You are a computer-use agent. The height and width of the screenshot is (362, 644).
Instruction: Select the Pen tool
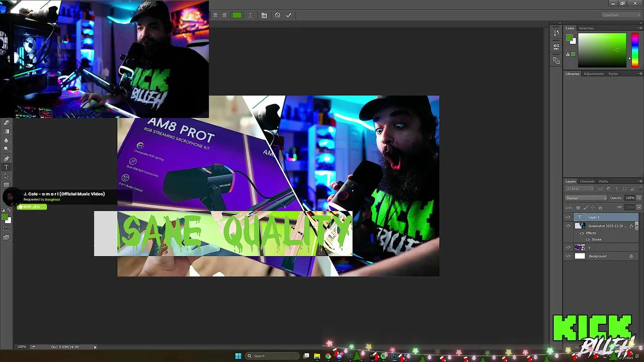click(x=7, y=158)
